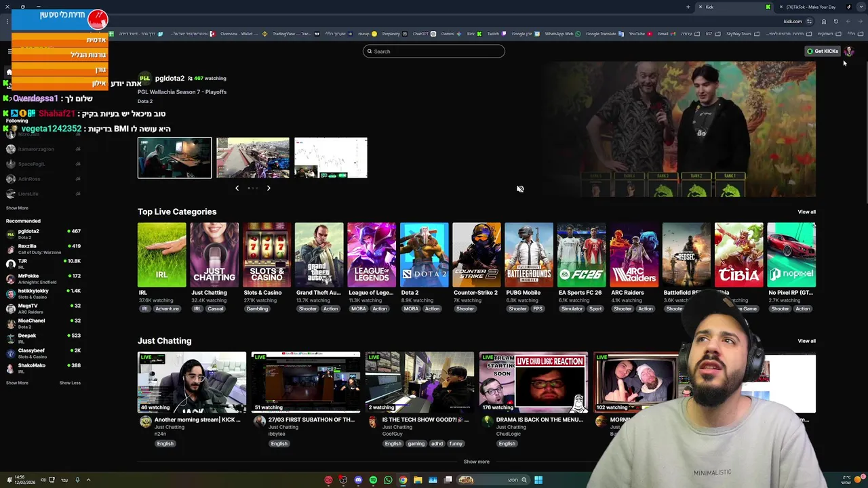Open NicaChanel in Recommended sidebar
This screenshot has height=488, width=868.
click(43, 323)
